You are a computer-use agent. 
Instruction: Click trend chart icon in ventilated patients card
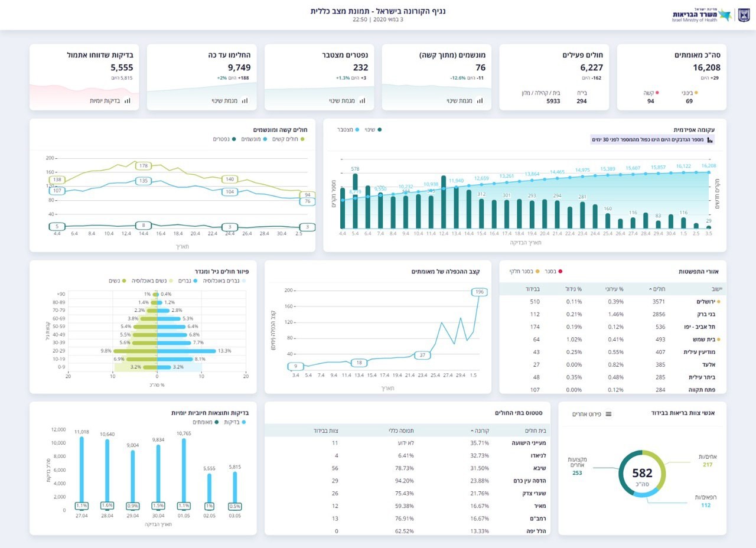[480, 101]
